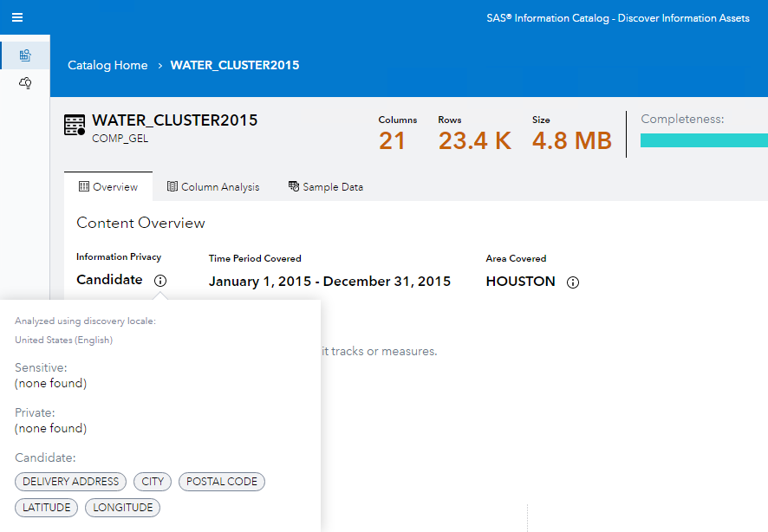Click the table icon beside the WATER_CLUSTER2015 title
Viewport: 768px width, 532px height.
[x=75, y=126]
